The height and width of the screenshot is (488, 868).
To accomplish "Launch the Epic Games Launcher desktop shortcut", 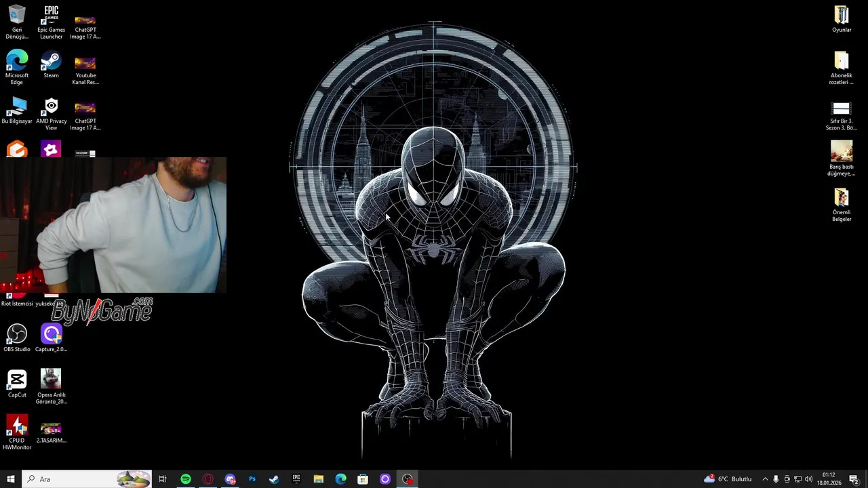I will click(x=51, y=22).
